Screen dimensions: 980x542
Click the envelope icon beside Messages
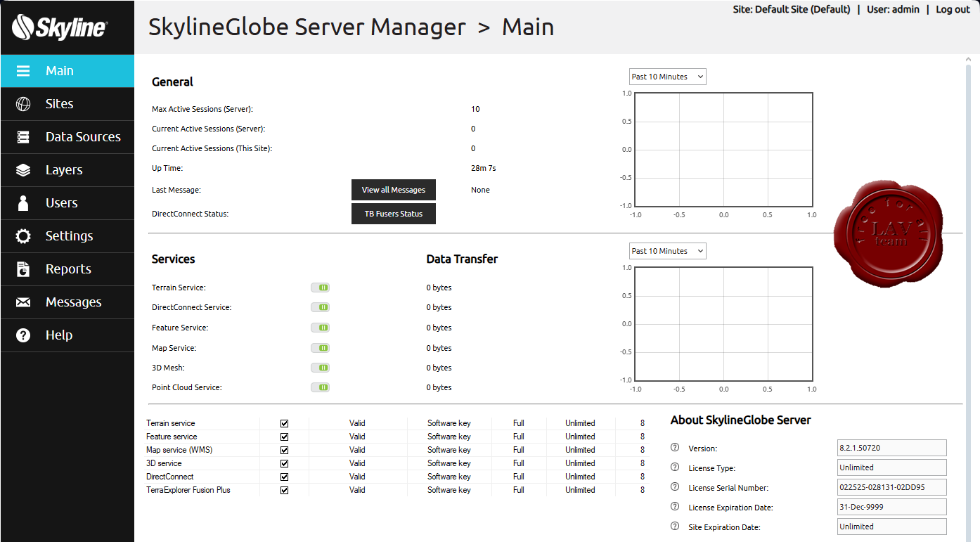[x=23, y=302]
